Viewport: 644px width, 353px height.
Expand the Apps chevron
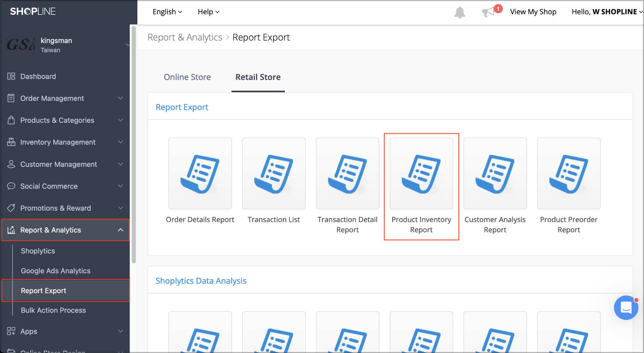tap(120, 331)
